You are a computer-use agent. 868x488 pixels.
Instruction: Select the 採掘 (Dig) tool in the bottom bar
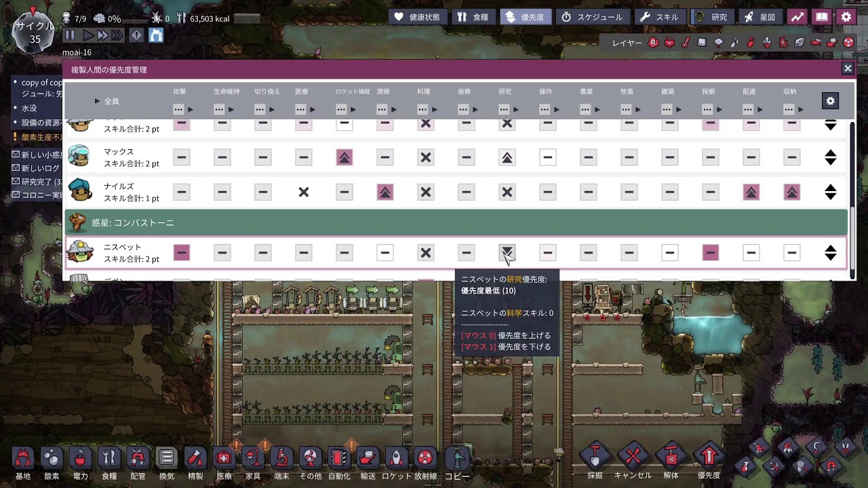pyautogui.click(x=595, y=457)
